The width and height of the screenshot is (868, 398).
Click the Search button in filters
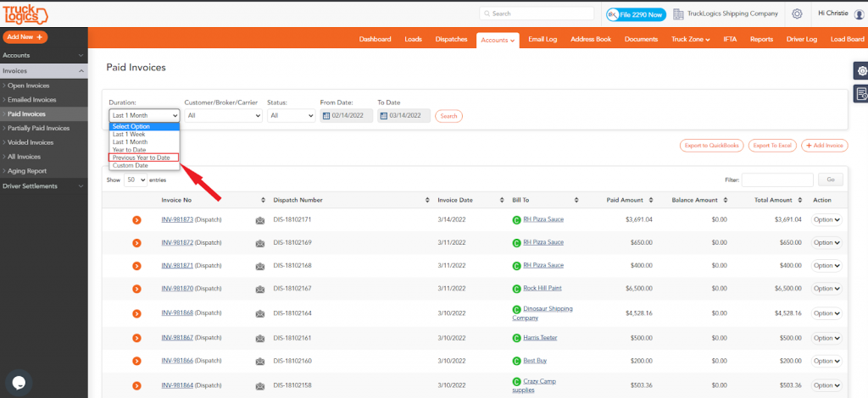449,116
